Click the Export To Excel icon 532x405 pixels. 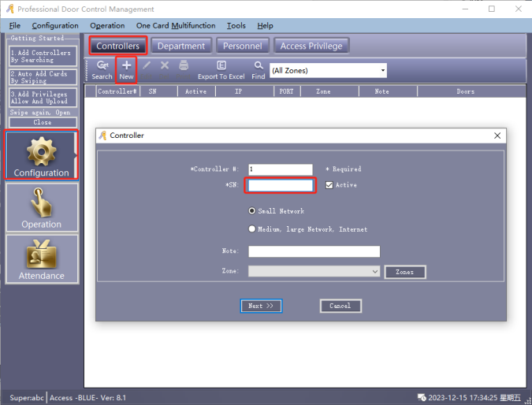pyautogui.click(x=221, y=66)
